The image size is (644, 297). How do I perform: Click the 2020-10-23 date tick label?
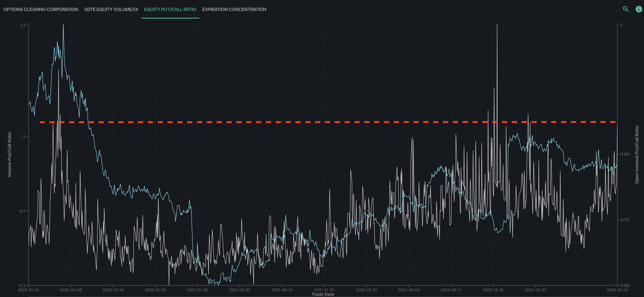point(155,290)
